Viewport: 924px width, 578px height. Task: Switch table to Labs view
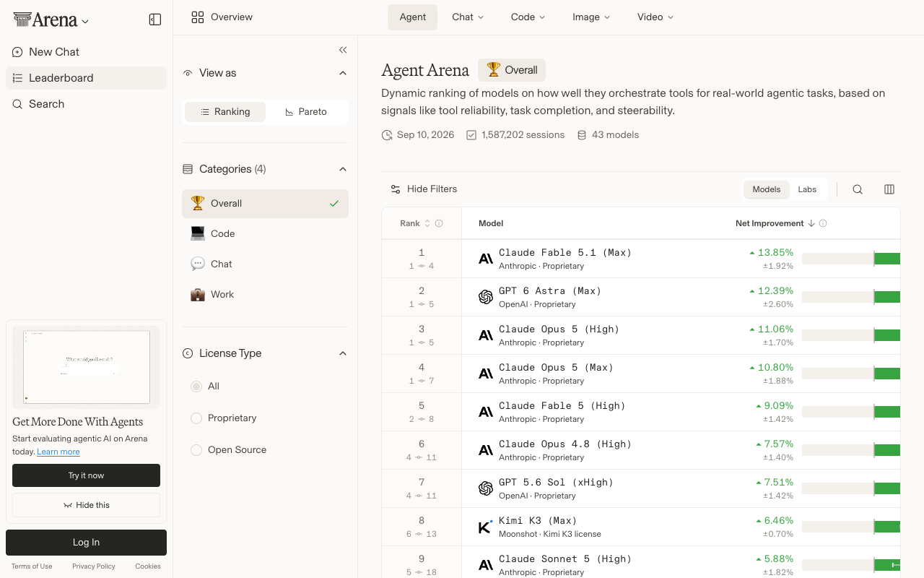807,189
